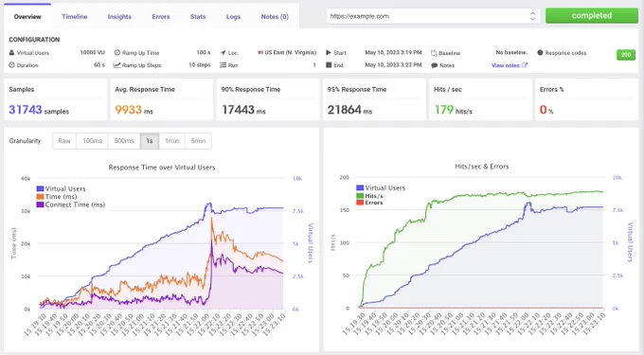Viewport: 644px width, 355px height.
Task: Click the Notes speech bubble icon
Action: [434, 65]
